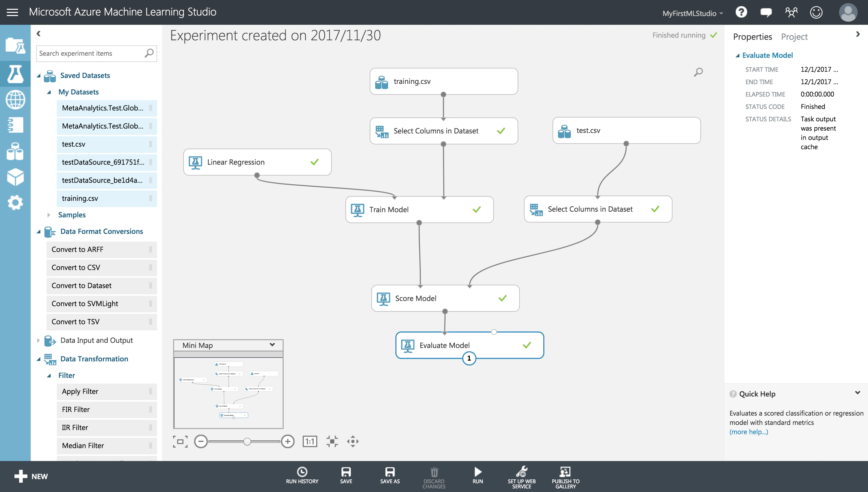Click SAVE AS in the bottom bar
Viewport: 868px width, 492px height.
[x=390, y=476]
